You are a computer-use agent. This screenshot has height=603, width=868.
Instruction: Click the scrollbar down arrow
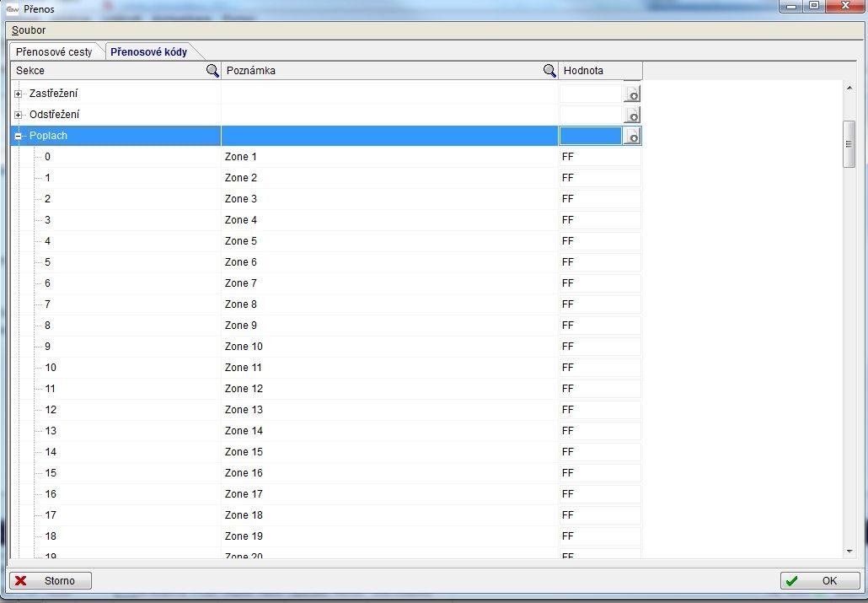tap(849, 551)
